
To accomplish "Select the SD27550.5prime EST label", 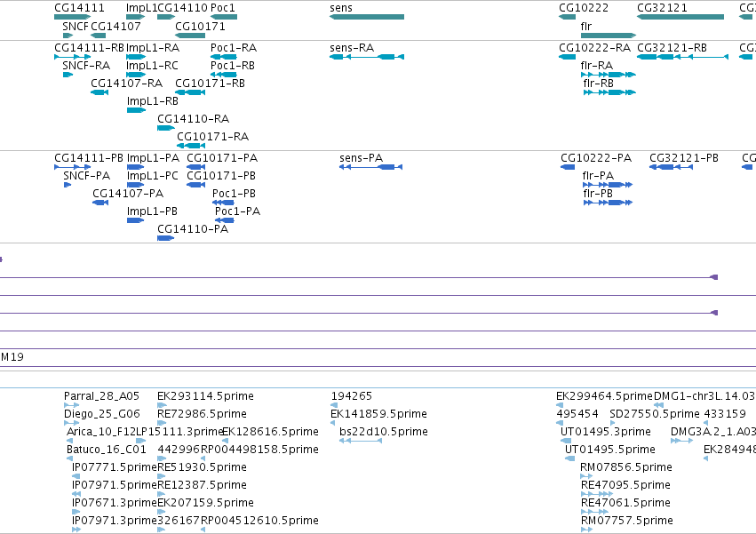I will pos(654,414).
